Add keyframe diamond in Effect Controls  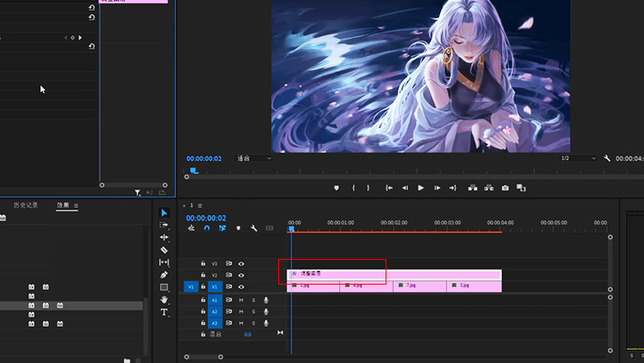[73, 38]
